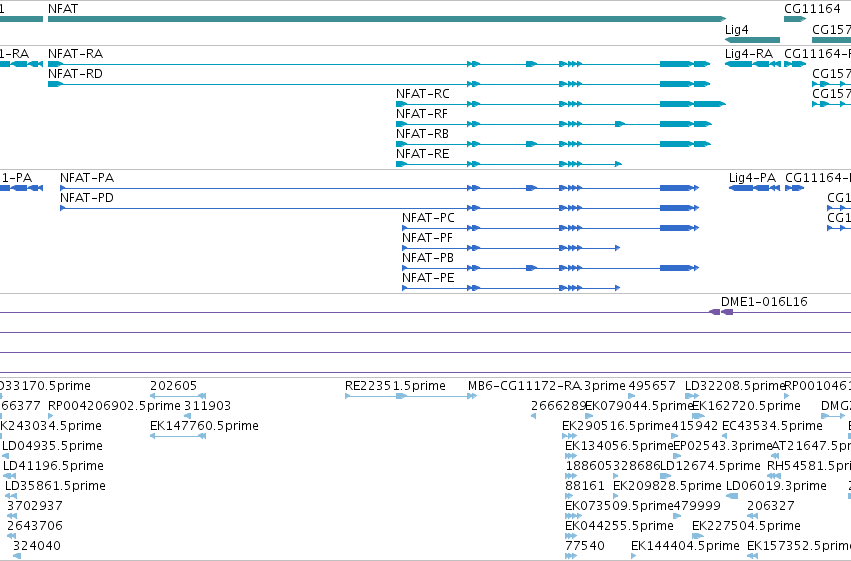Image resolution: width=851 pixels, height=561 pixels.
Task: Select the NFAT-PA coding sequence label
Action: [87, 178]
